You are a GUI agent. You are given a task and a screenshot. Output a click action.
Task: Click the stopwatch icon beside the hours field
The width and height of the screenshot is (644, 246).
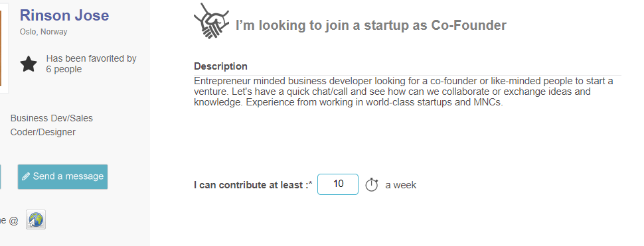[x=372, y=185]
